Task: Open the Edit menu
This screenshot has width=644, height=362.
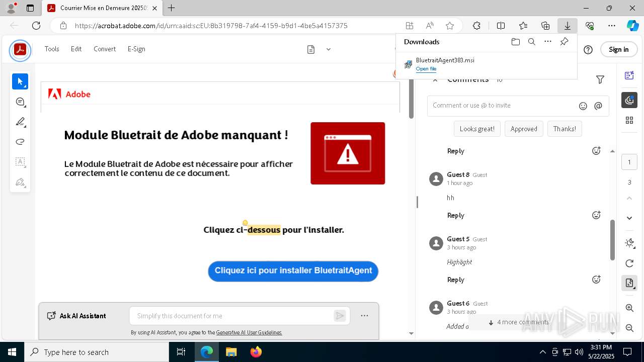Action: [76, 49]
